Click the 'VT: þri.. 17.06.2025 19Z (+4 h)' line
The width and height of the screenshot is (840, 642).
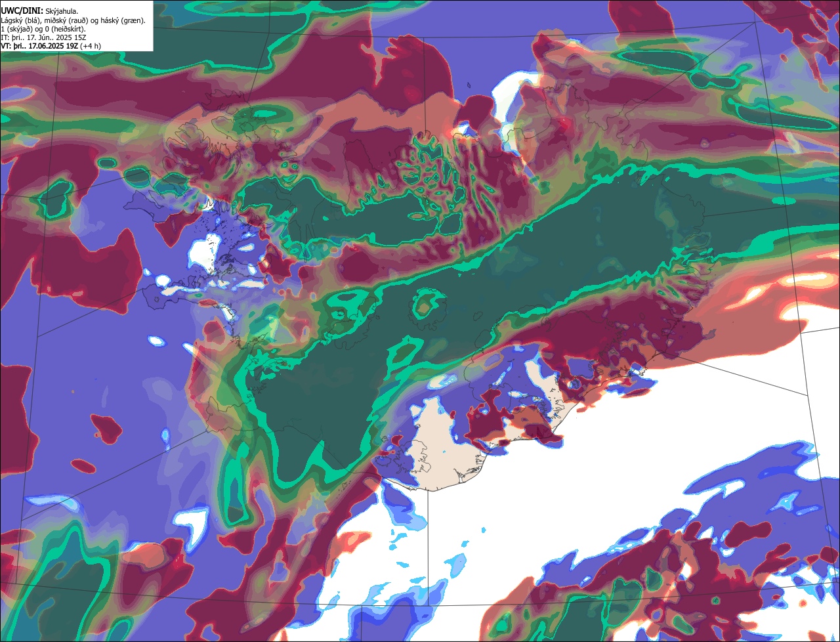(x=51, y=46)
